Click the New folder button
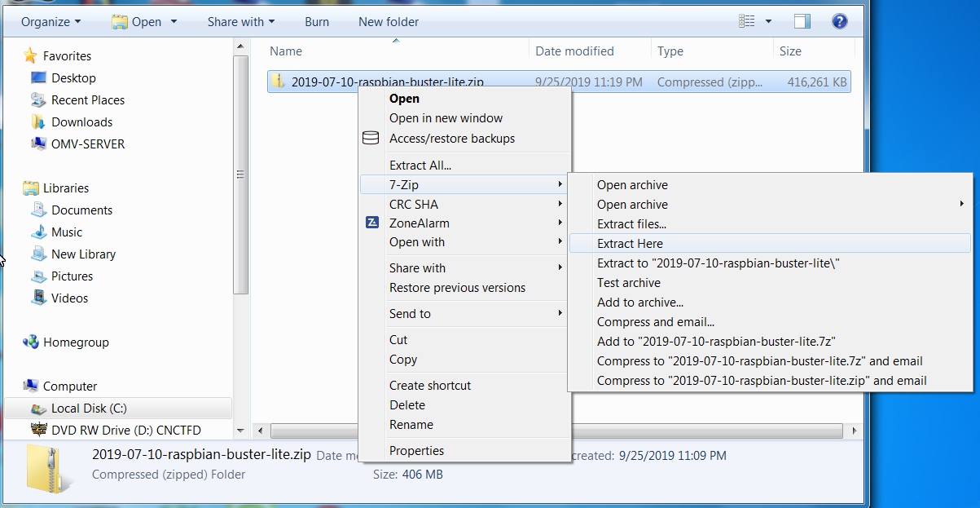 [x=388, y=21]
